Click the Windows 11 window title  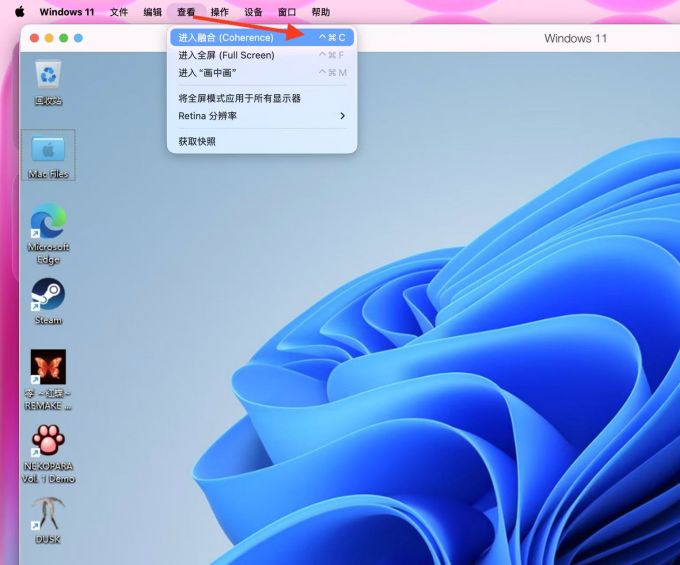(x=575, y=38)
